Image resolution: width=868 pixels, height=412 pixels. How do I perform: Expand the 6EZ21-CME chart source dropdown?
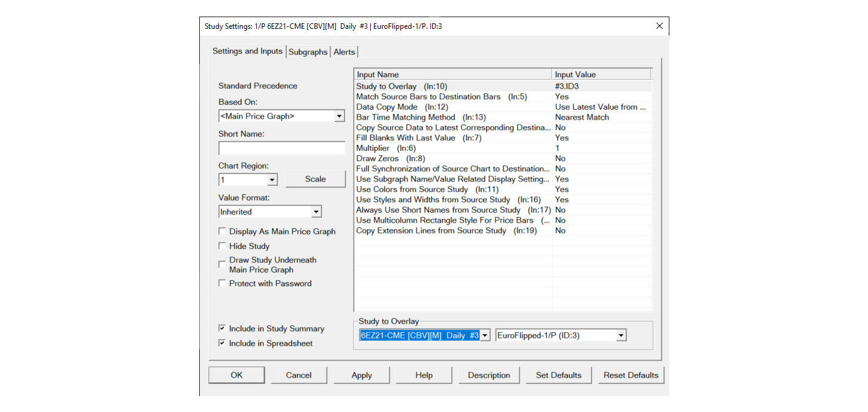coord(484,335)
